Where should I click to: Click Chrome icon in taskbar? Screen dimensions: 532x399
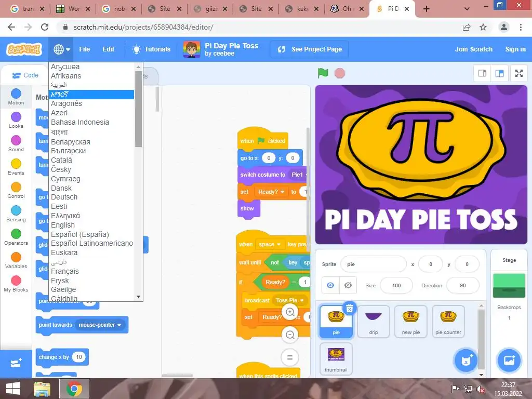coord(74,389)
